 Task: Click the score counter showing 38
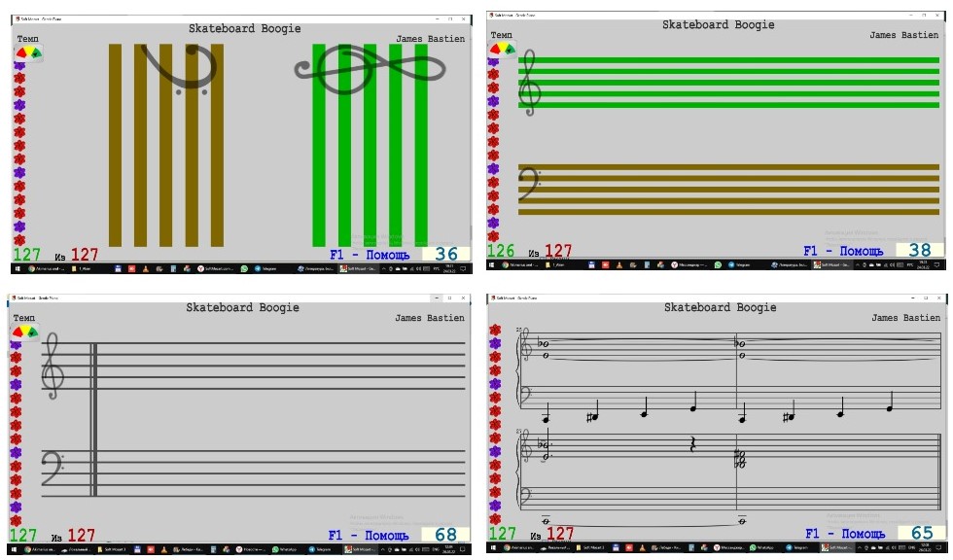tap(920, 250)
